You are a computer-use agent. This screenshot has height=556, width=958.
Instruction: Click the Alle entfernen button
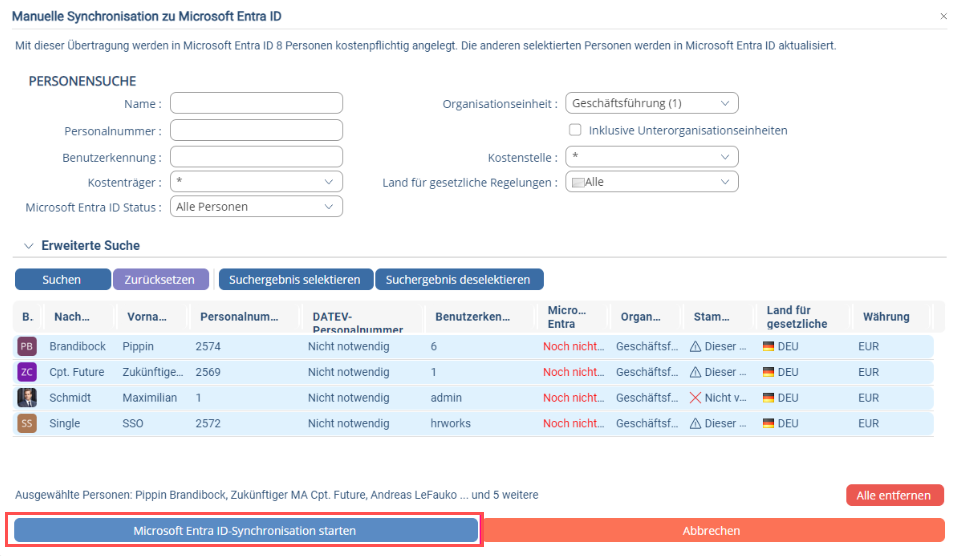[x=894, y=496]
